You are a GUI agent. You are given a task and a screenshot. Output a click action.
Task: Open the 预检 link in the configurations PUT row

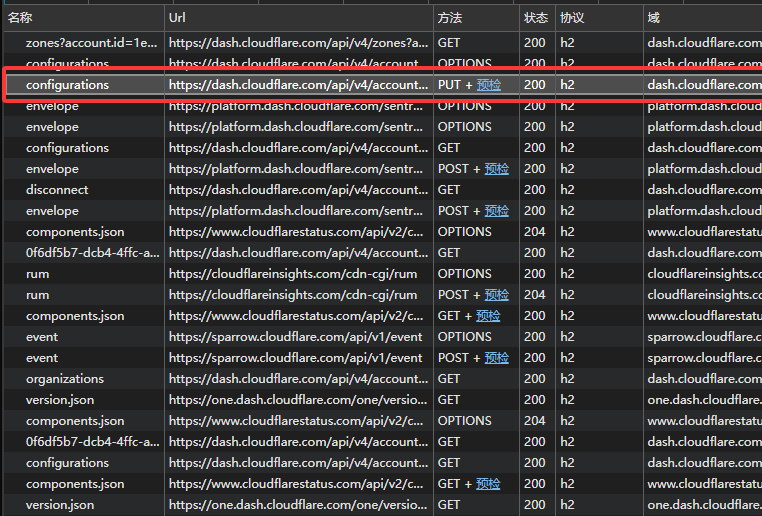coord(488,85)
